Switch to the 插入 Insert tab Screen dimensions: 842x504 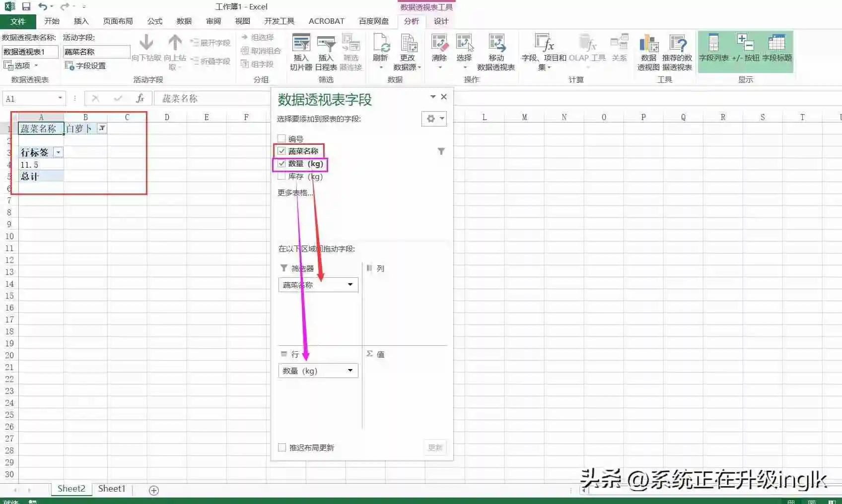click(81, 21)
